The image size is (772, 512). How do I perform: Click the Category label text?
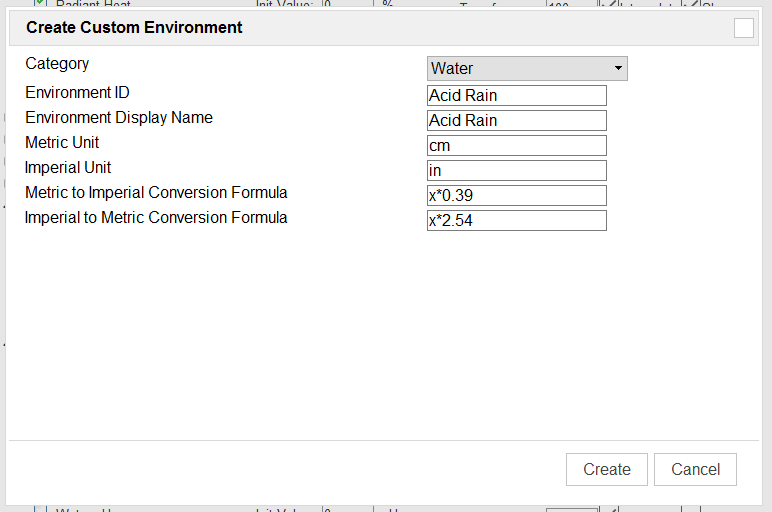tap(57, 64)
